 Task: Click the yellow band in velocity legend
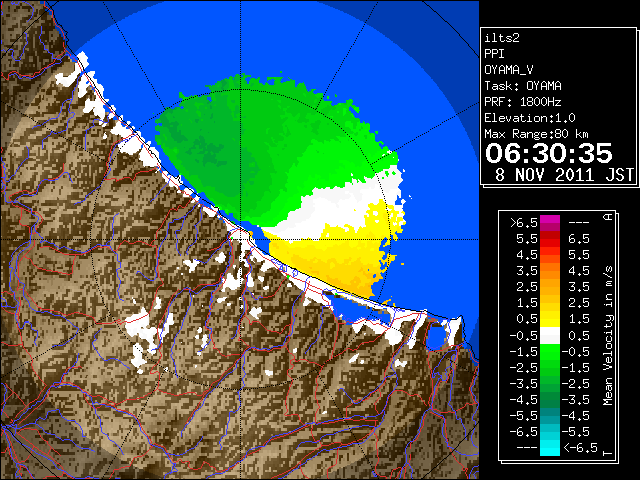click(550, 319)
